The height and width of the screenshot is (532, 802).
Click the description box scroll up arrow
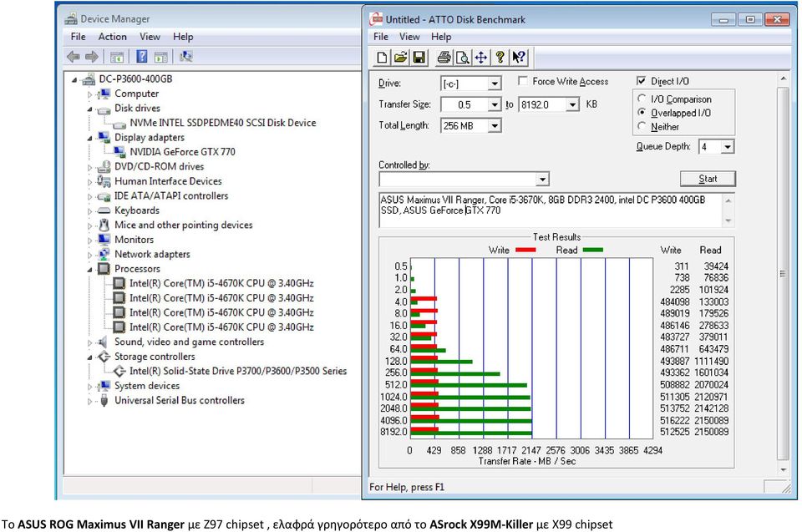pos(728,200)
